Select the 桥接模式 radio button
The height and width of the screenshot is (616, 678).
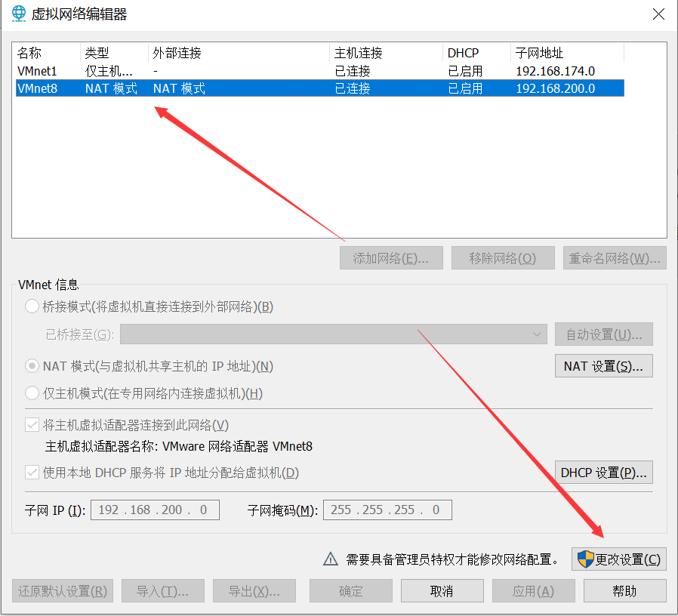click(32, 306)
